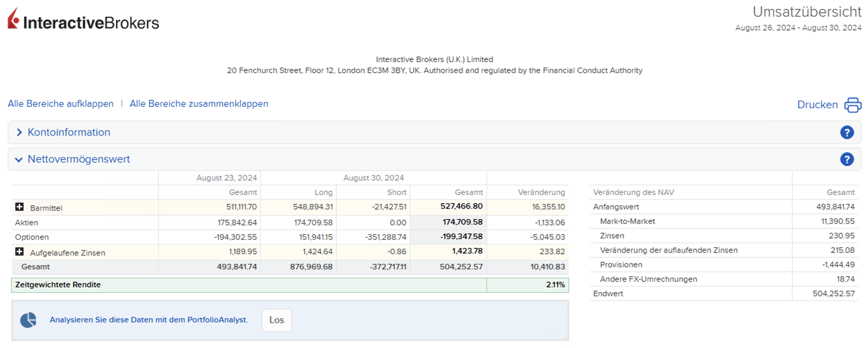Click the PortfolioAnalyst pie chart icon

28,320
